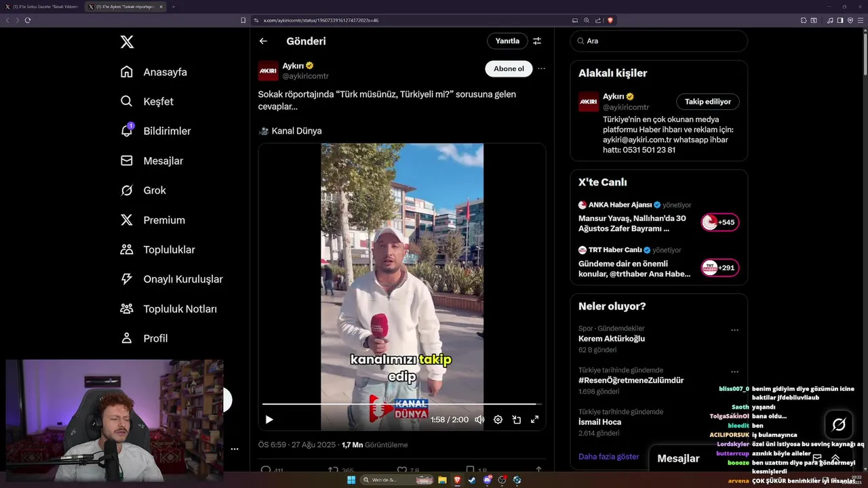
Task: Open the @aykiricomtr handle on the post
Action: pos(305,77)
